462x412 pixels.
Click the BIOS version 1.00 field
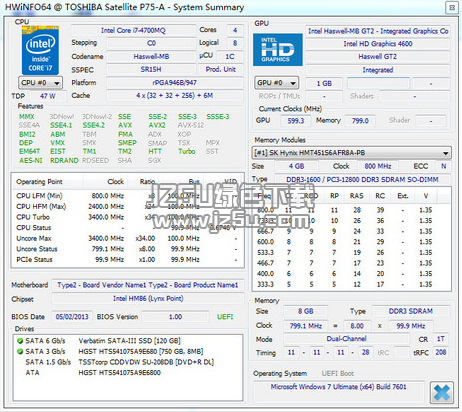(175, 317)
